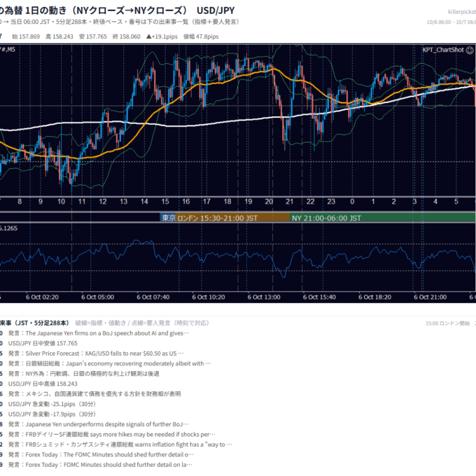Click hour label 8 on time axis
The width and height of the screenshot is (476, 476).
coord(20,202)
